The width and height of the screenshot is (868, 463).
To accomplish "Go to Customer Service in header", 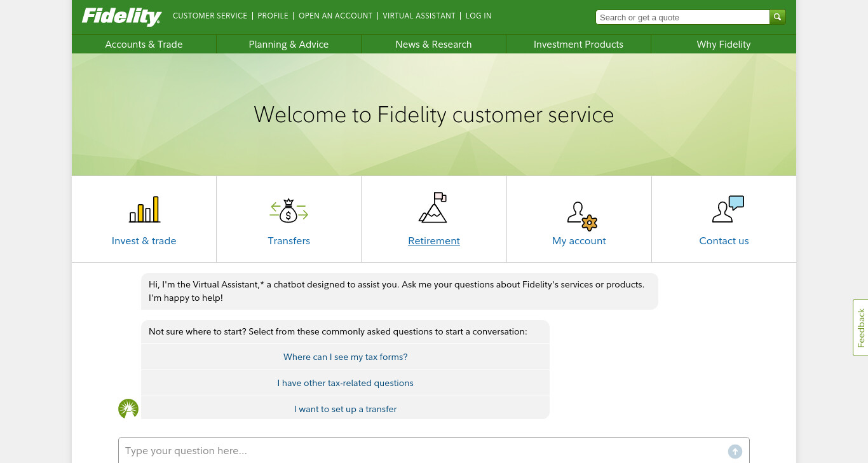I will (x=210, y=16).
